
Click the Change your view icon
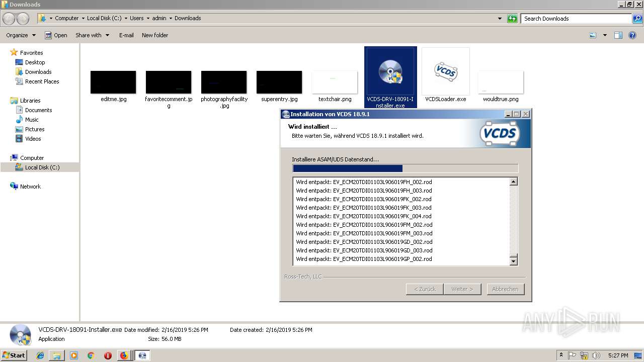pos(593,35)
